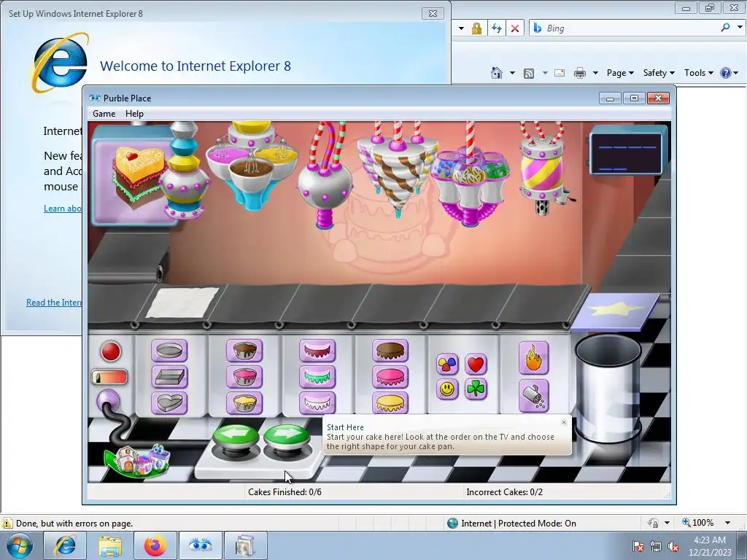747x560 pixels.
Task: Click the 100% zoom level button
Action: [698, 522]
